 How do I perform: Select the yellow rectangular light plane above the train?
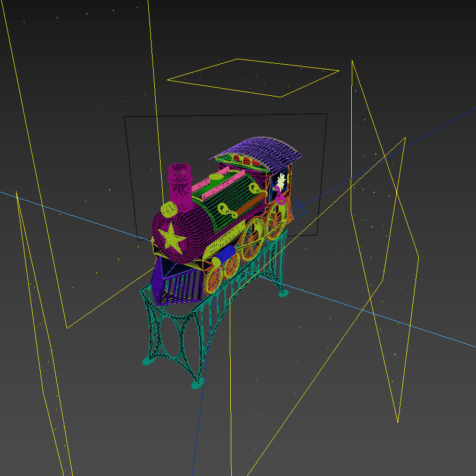click(x=253, y=78)
